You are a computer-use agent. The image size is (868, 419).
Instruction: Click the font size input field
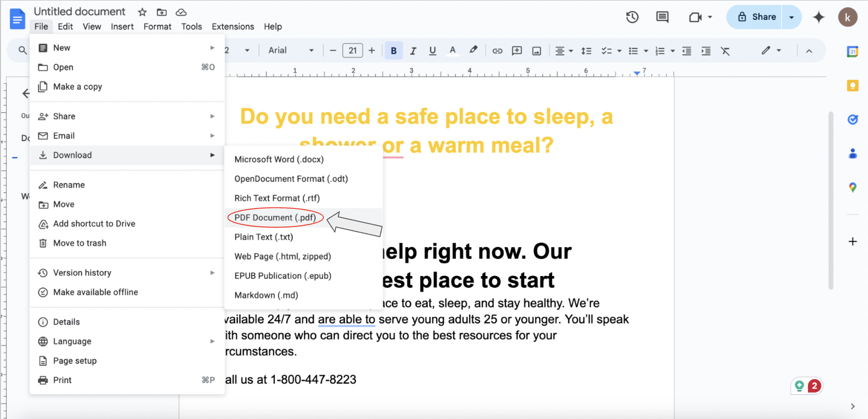352,51
